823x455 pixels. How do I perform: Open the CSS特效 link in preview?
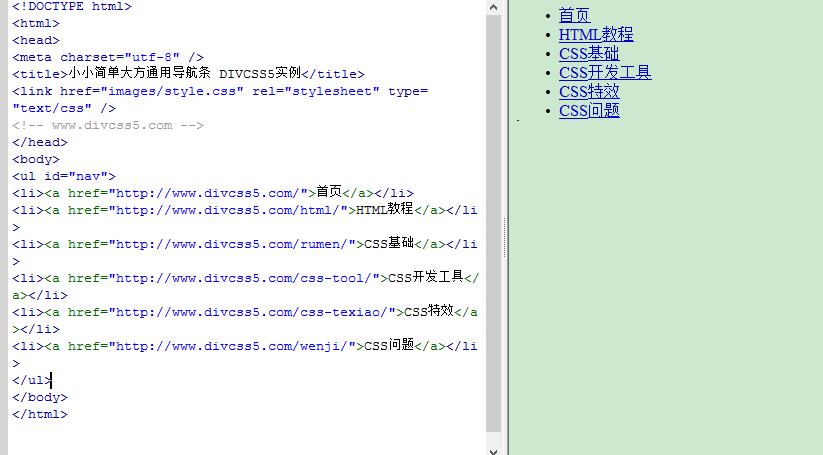tap(589, 91)
